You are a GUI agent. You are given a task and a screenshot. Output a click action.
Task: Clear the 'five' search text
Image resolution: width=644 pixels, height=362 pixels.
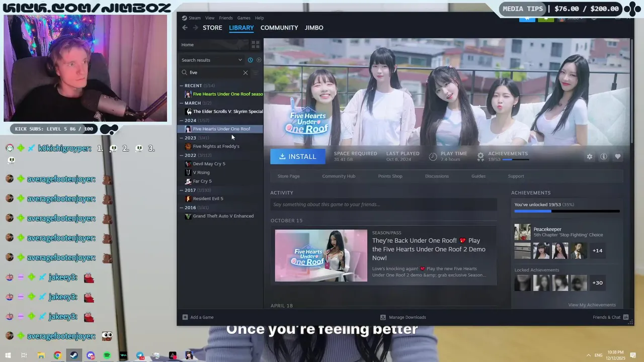246,72
